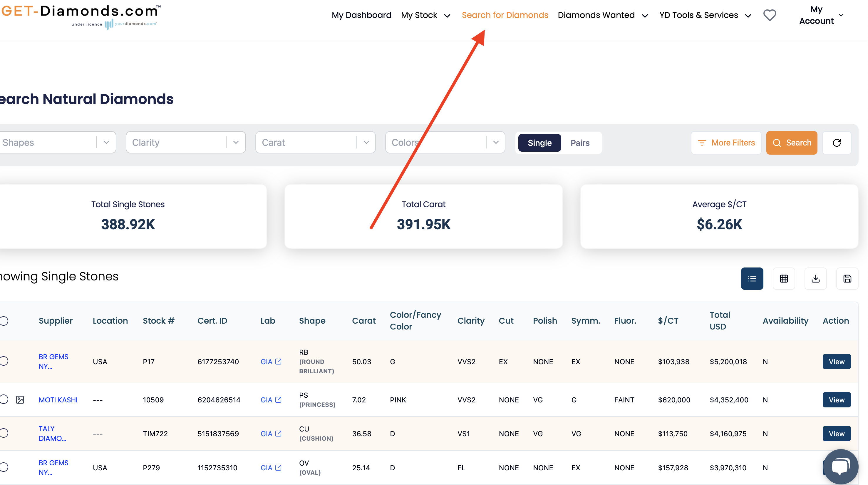The height and width of the screenshot is (485, 868).
Task: Sort by the Supplier column header
Action: (56, 320)
